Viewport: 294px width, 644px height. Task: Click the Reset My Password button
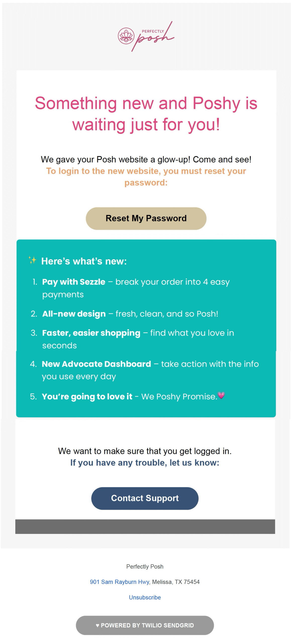pyautogui.click(x=146, y=218)
